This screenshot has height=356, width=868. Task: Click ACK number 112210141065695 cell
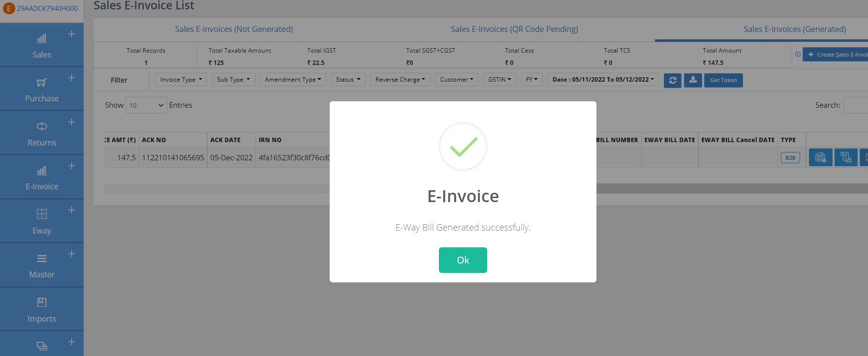(x=173, y=158)
